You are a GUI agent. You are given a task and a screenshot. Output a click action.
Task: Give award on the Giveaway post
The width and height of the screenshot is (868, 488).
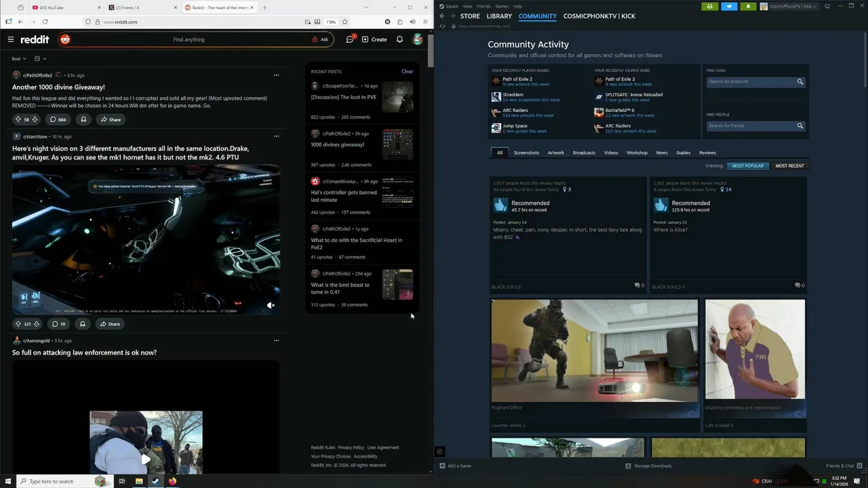tap(83, 119)
